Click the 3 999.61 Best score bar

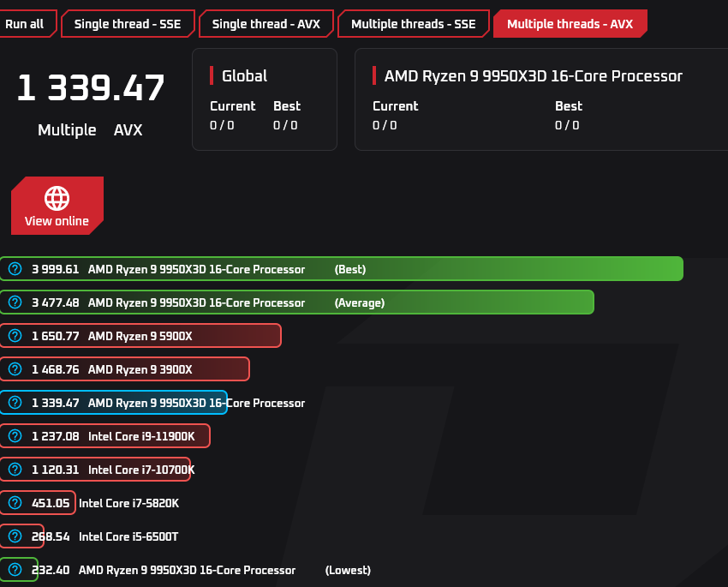(x=342, y=269)
